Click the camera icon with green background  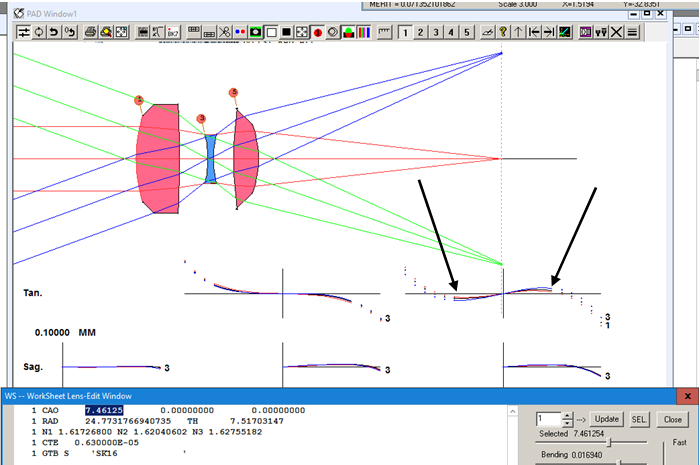(256, 32)
